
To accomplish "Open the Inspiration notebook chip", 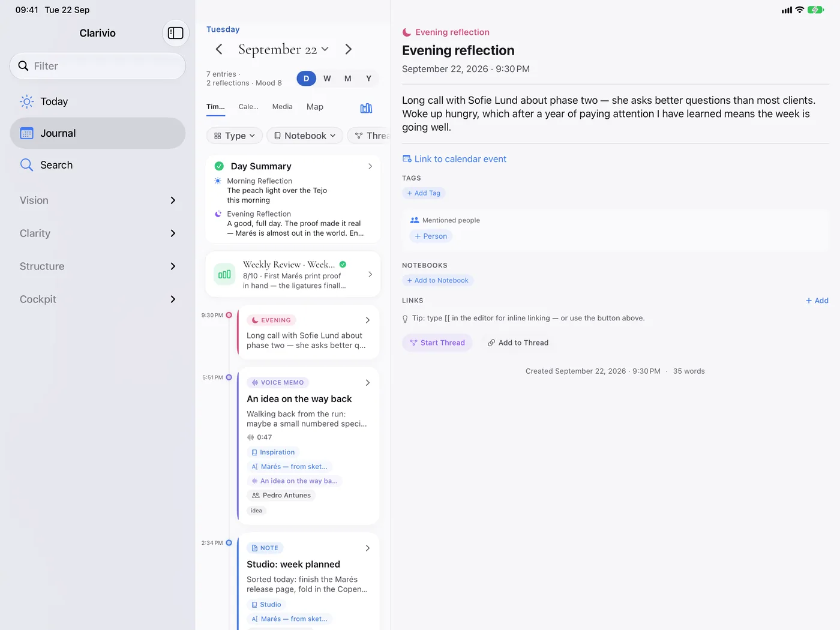I will 273,452.
